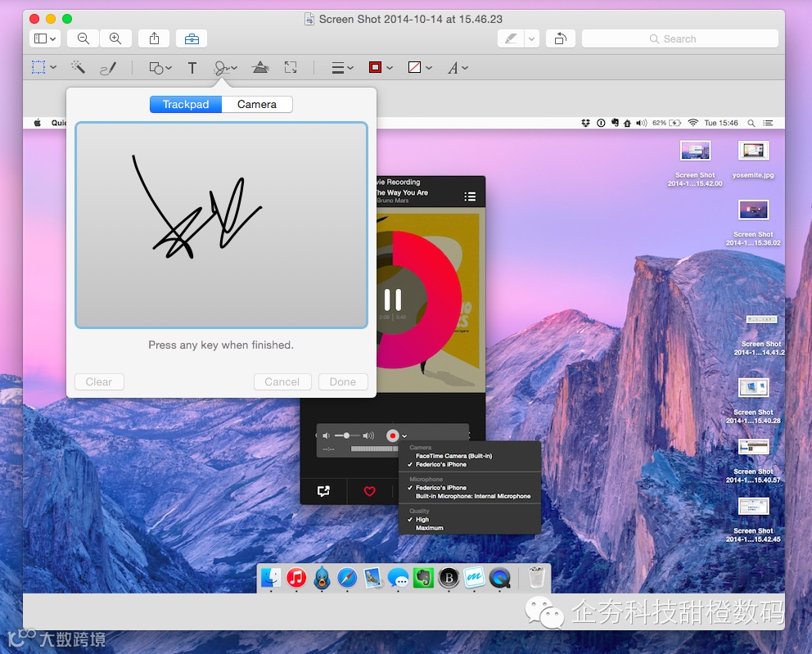The height and width of the screenshot is (654, 812).
Task: Click the heart love button
Action: pyautogui.click(x=370, y=491)
